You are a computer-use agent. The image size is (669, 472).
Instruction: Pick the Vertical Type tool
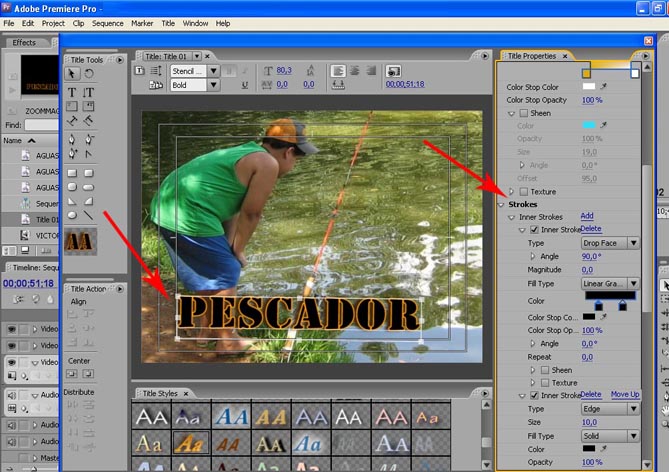click(x=88, y=90)
